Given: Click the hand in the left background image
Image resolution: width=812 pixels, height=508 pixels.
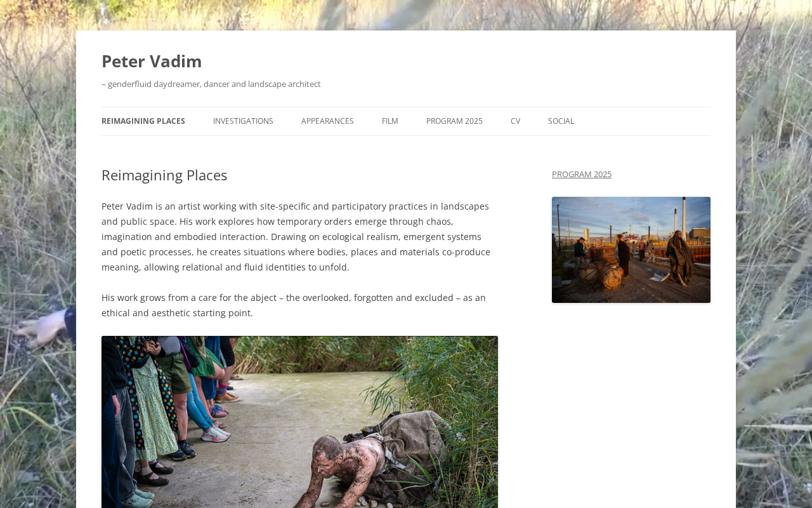Looking at the screenshot, I should pos(44,327).
